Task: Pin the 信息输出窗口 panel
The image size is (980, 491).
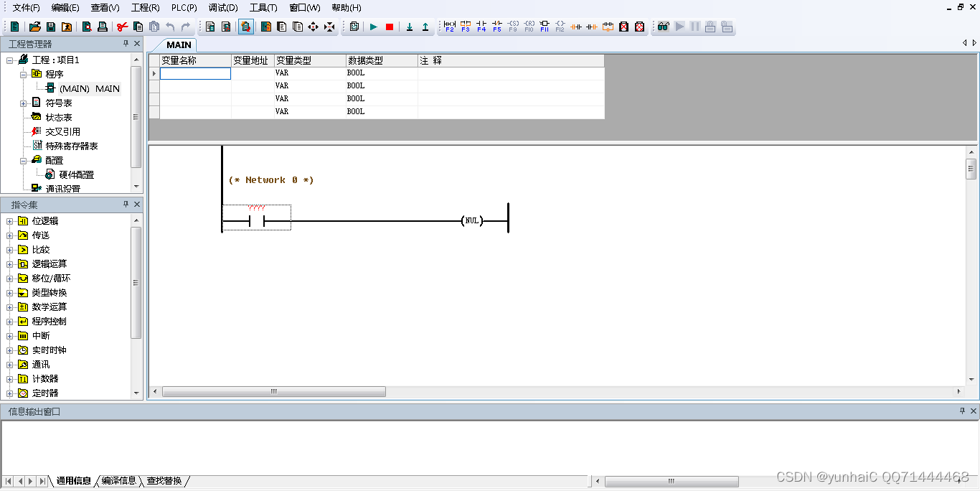Action: 963,411
